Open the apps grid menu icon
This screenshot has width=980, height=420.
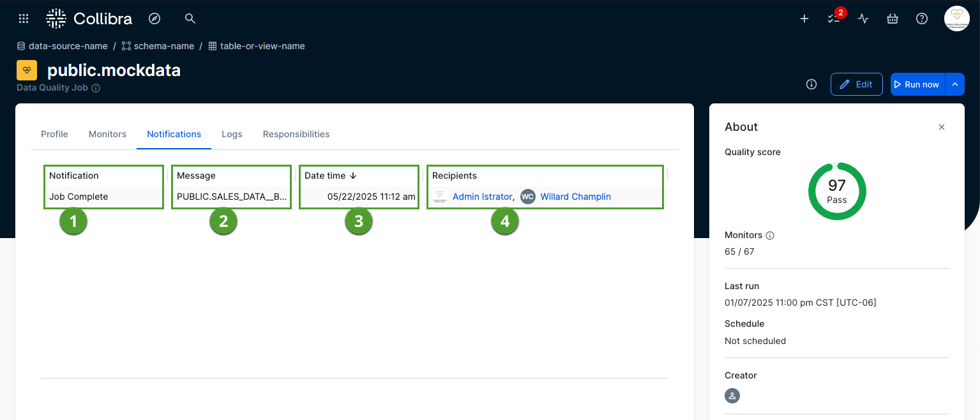click(x=24, y=19)
